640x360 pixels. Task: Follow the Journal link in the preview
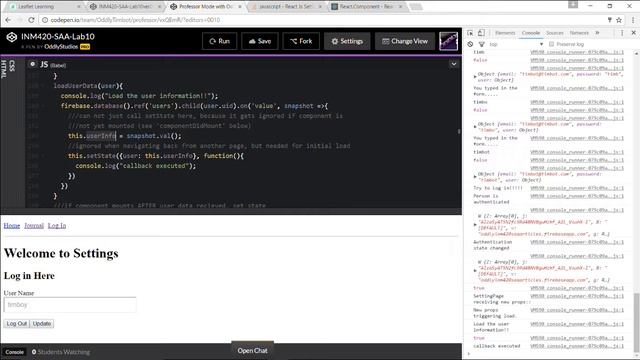pos(34,225)
